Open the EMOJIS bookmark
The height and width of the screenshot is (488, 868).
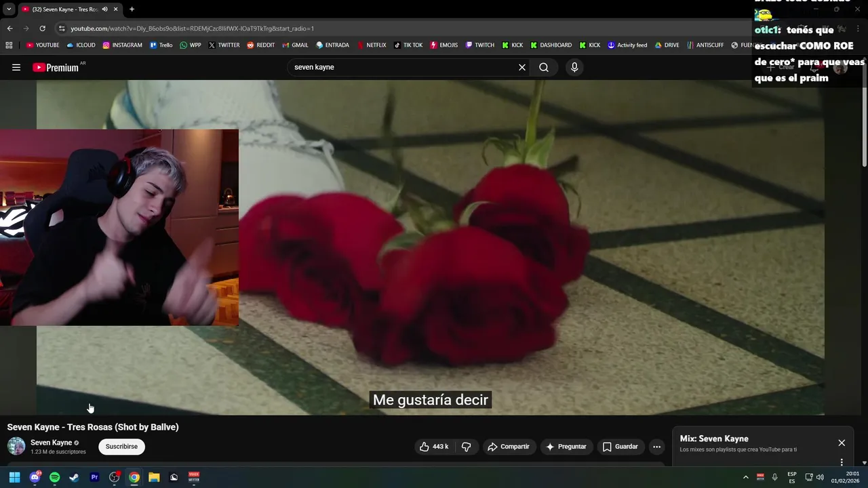coord(443,45)
